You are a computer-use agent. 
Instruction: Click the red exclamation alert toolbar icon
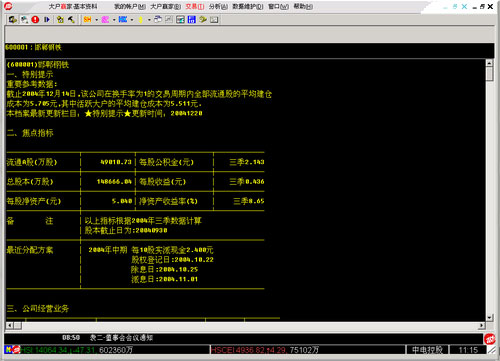[x=35, y=20]
